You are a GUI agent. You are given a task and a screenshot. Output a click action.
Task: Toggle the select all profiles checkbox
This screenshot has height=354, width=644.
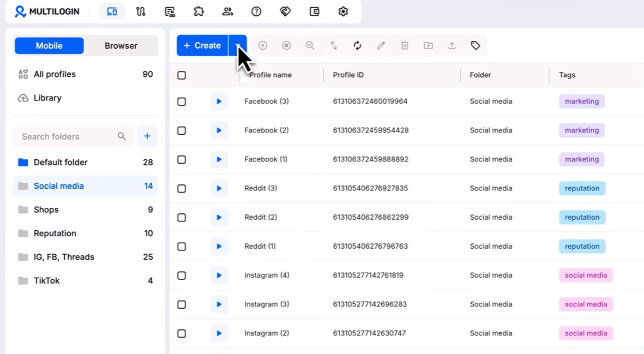[182, 75]
